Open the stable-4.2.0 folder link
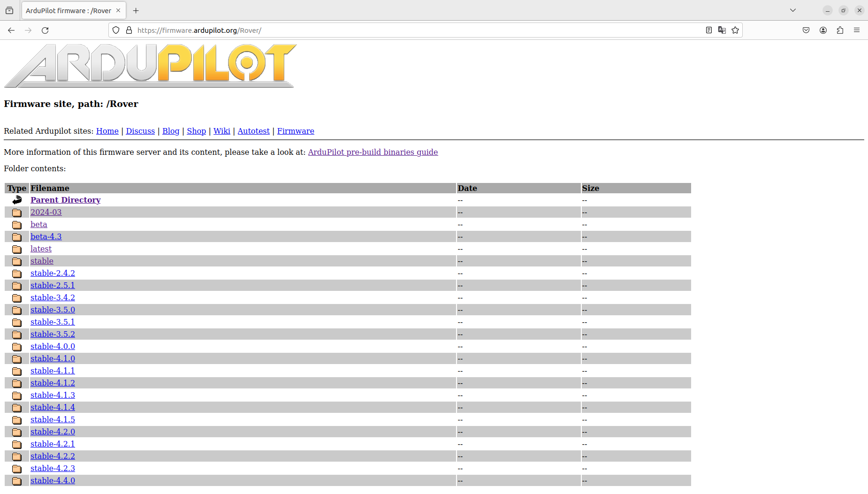The width and height of the screenshot is (868, 494). (53, 432)
